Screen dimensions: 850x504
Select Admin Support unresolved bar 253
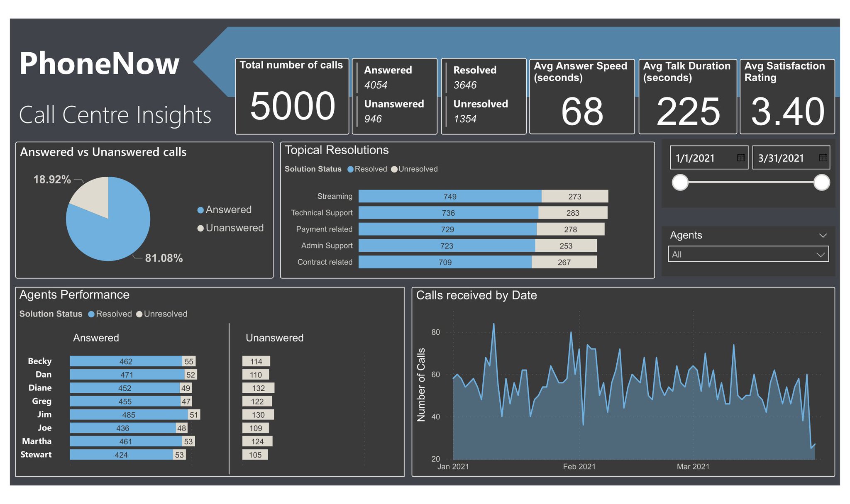click(x=566, y=246)
